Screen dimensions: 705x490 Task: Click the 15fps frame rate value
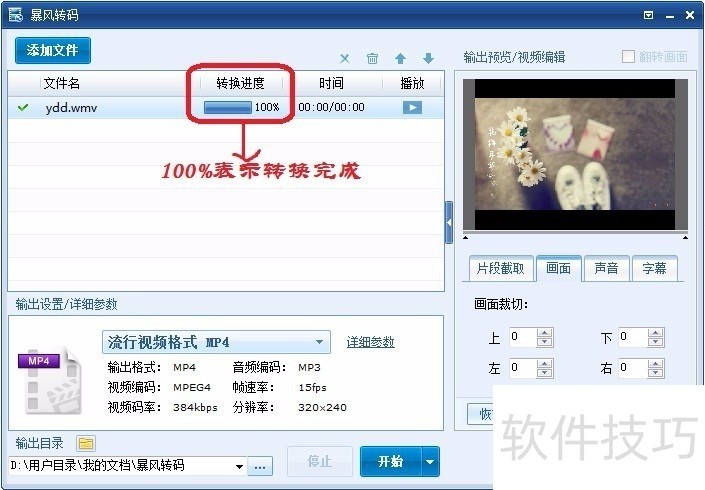coord(312,388)
